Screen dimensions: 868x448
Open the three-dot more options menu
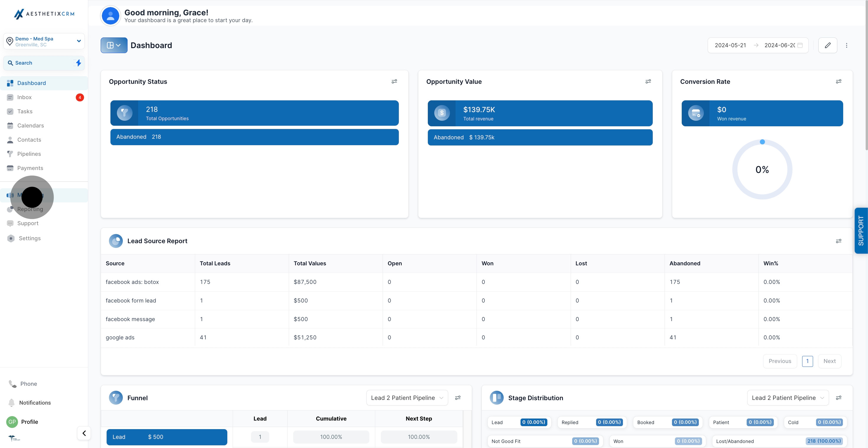pos(846,45)
